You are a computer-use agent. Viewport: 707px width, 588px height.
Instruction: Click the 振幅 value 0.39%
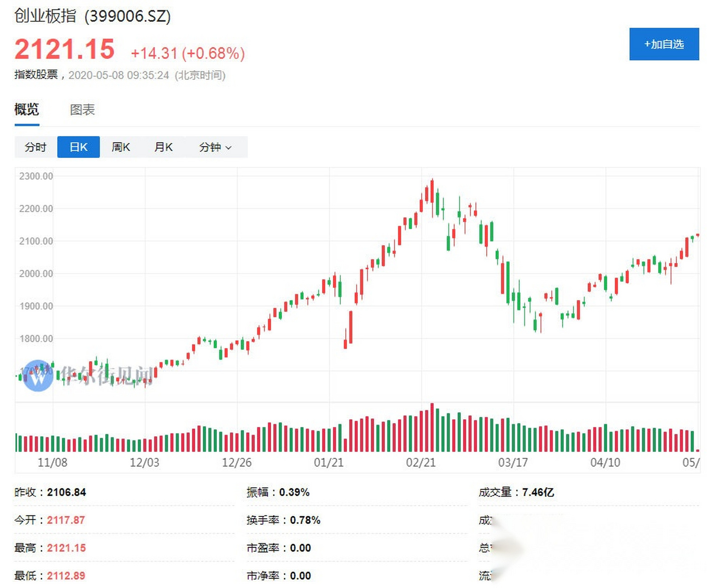point(294,492)
